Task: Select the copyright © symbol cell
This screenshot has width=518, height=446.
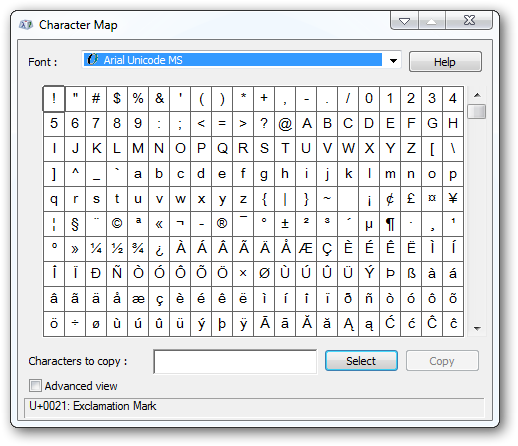Action: 117,224
